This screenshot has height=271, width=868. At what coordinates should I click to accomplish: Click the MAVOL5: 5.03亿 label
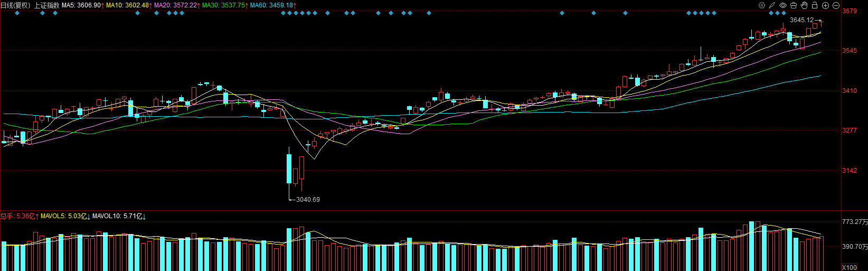(x=63, y=216)
